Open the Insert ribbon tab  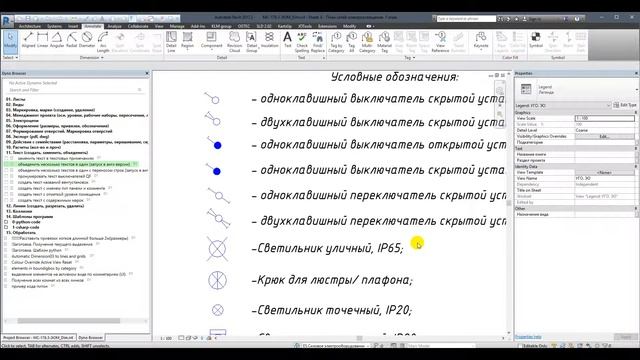73,26
